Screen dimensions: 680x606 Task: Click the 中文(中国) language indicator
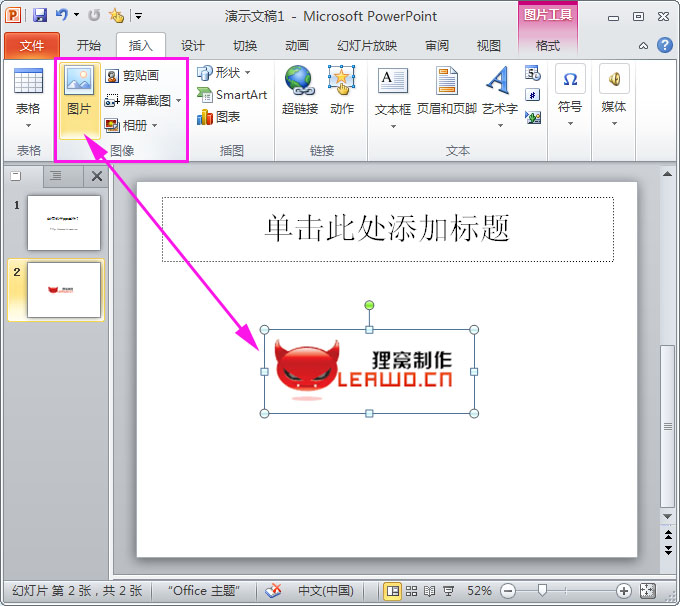coord(326,590)
